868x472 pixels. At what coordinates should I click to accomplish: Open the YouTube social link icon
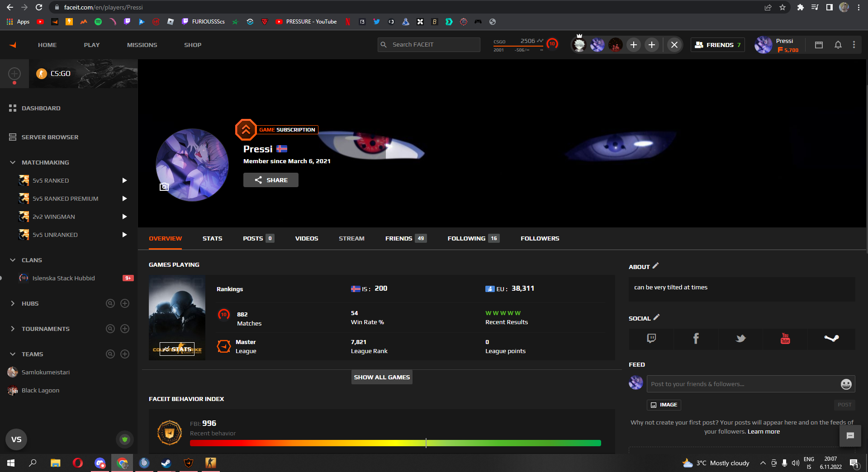click(x=785, y=339)
